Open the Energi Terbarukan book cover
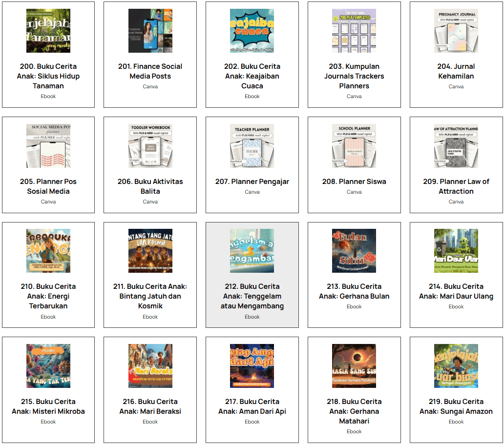Viewport: 504px width, 444px height. 48,251
